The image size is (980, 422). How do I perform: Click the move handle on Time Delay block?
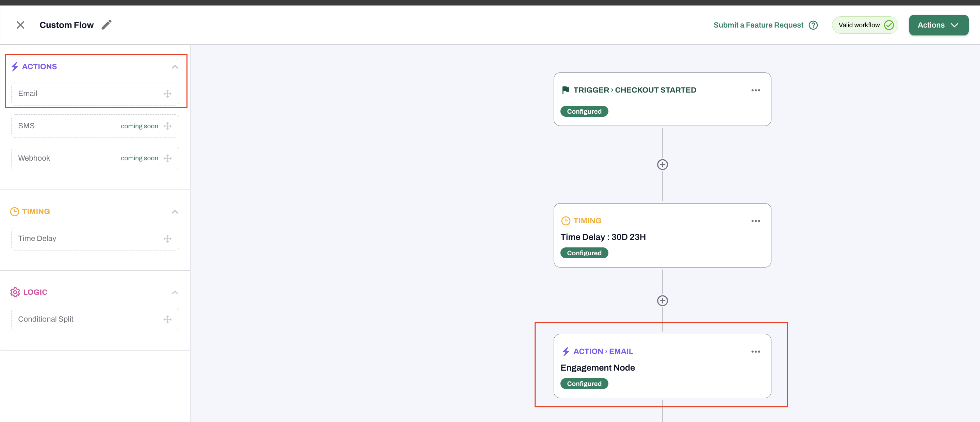tap(168, 239)
